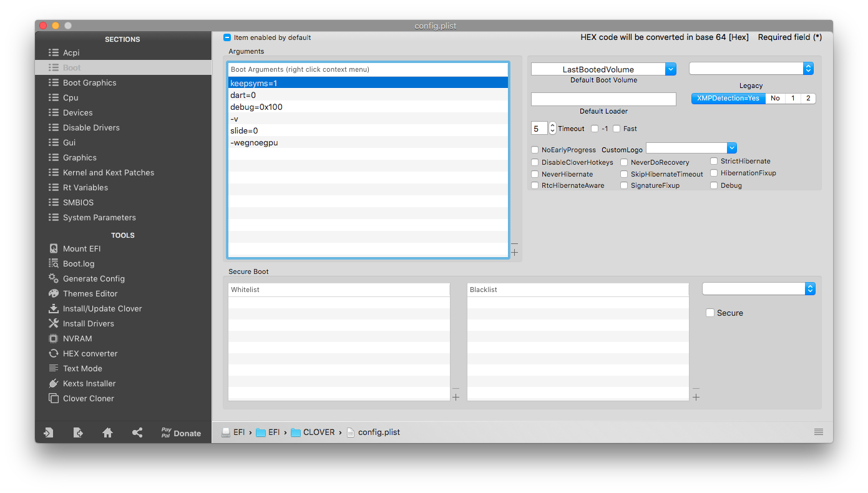Click the PayPal Donate button
868x493 pixels.
(x=181, y=432)
